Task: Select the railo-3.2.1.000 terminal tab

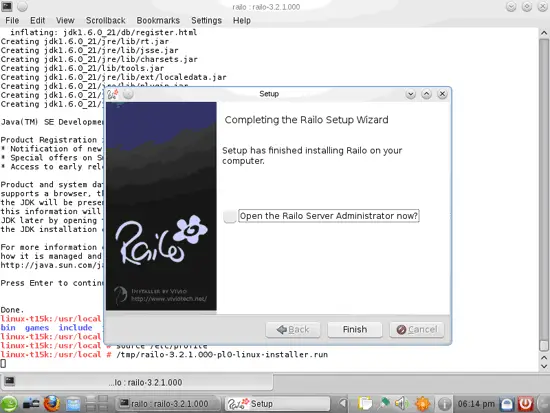Action: point(137,382)
